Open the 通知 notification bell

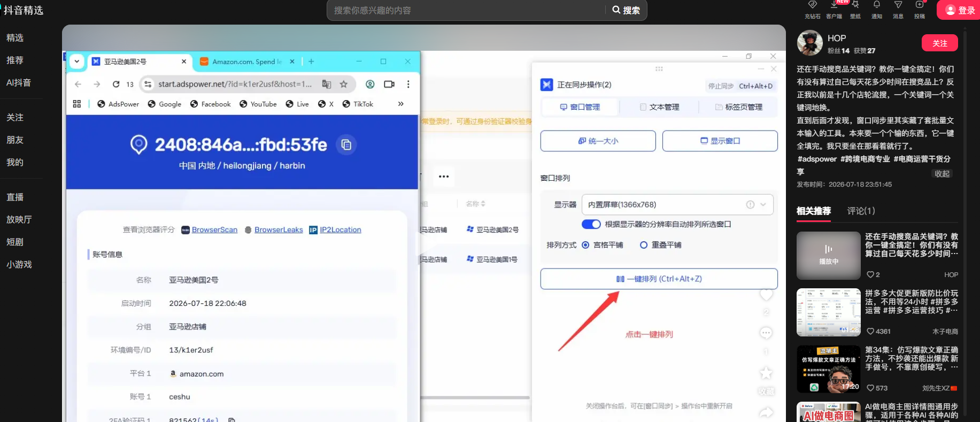877,5
